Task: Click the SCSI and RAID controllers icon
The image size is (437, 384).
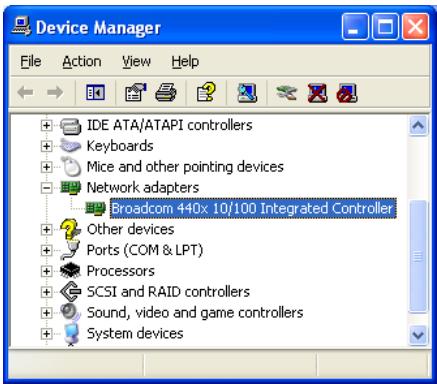Action: 71,291
